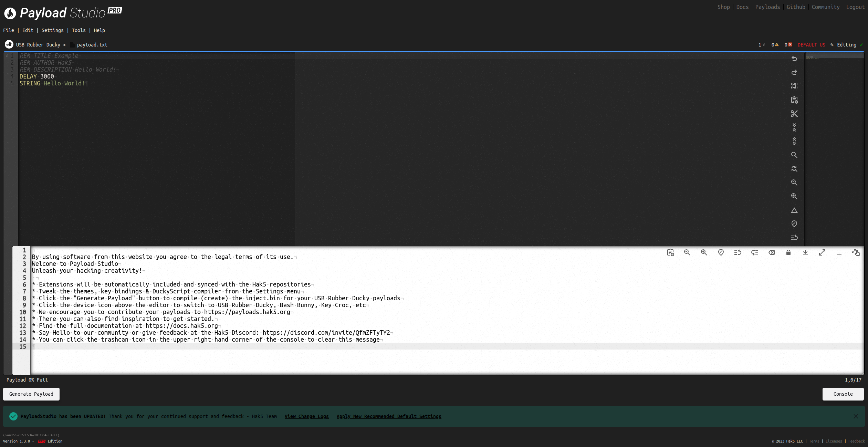Clear the console with trashcan icon
The image size is (868, 447).
(788, 252)
